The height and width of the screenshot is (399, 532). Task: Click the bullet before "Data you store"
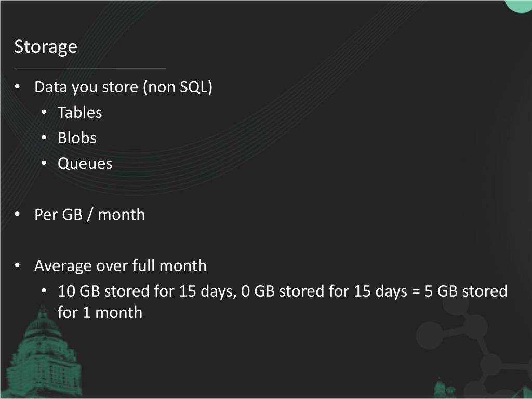[18, 87]
